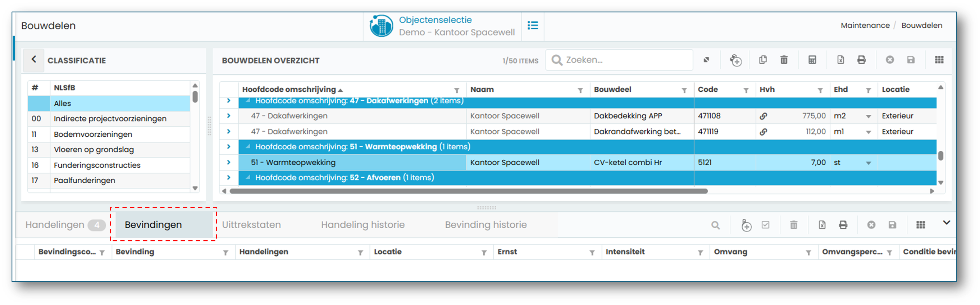
Task: Print the bevindingen list
Action: click(843, 225)
